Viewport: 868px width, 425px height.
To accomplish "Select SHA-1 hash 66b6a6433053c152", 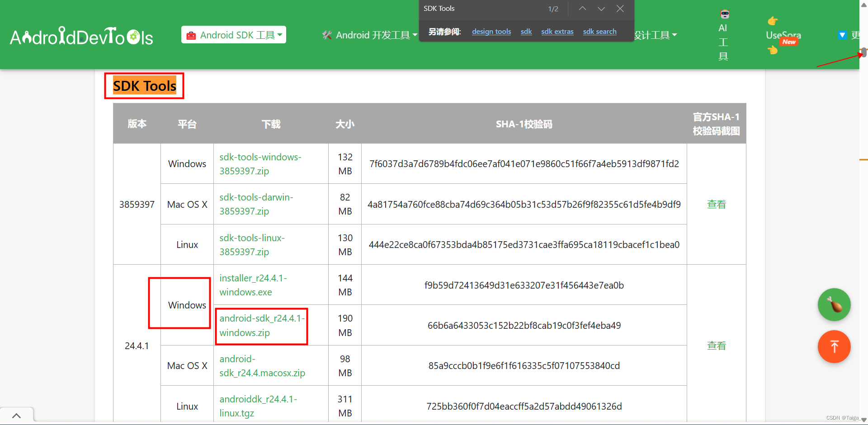I will click(x=524, y=326).
